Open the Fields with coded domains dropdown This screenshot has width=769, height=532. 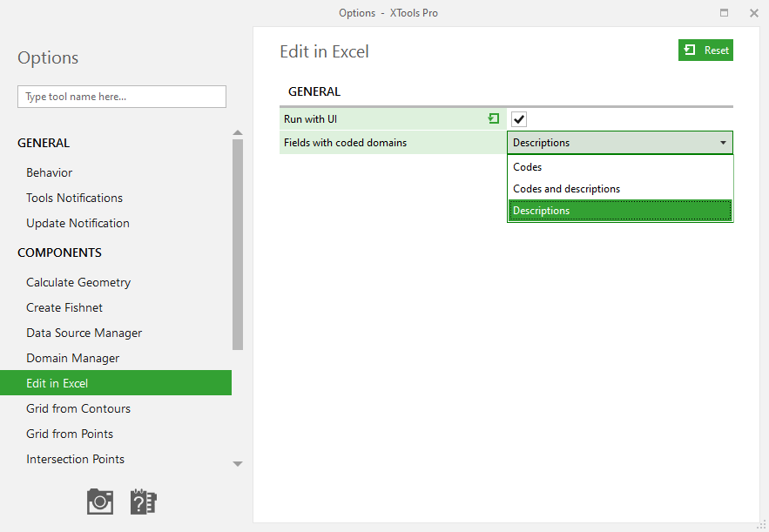[620, 143]
